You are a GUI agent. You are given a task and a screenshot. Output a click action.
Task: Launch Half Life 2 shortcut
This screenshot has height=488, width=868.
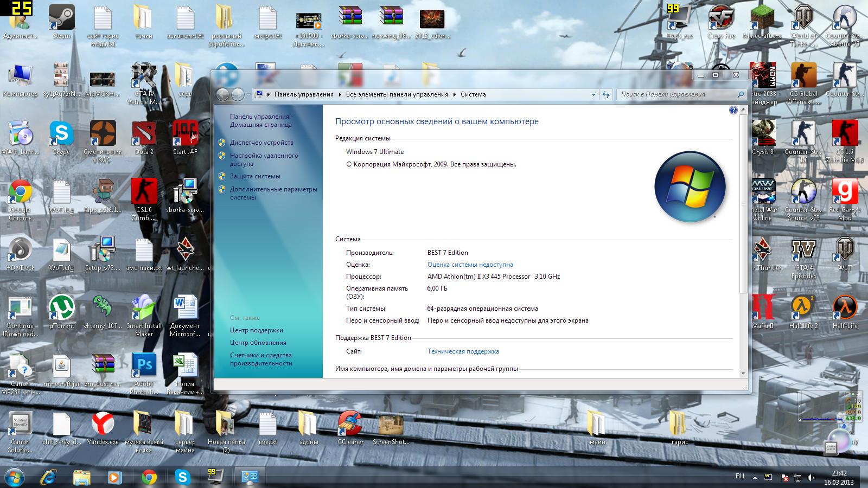(x=803, y=312)
